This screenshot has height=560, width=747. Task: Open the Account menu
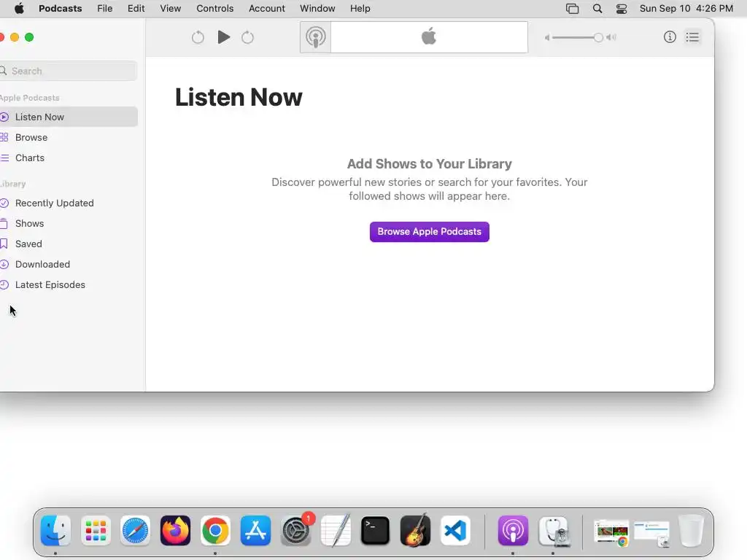[267, 9]
